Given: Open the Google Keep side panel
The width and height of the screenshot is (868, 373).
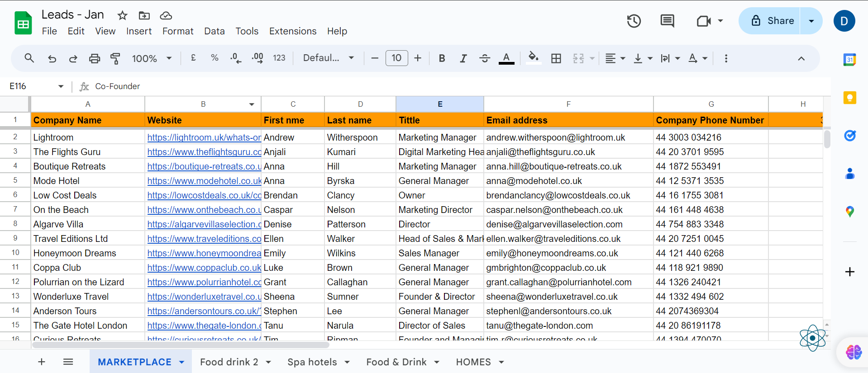Looking at the screenshot, I should pos(849,98).
